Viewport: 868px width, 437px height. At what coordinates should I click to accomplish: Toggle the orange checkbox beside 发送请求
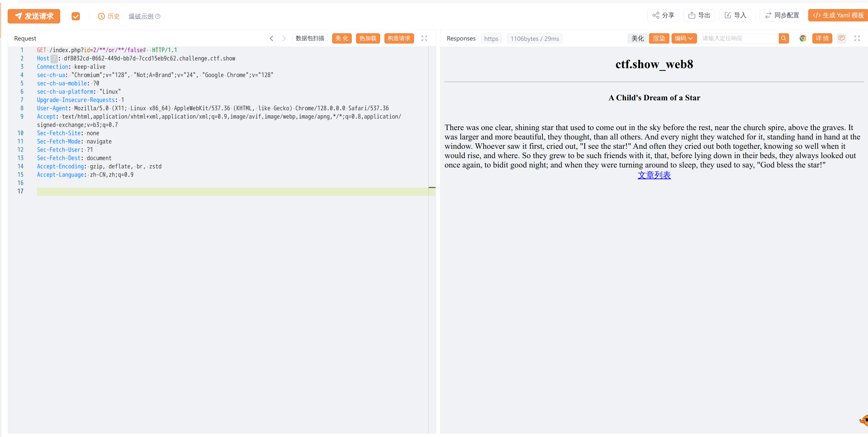pyautogui.click(x=76, y=16)
